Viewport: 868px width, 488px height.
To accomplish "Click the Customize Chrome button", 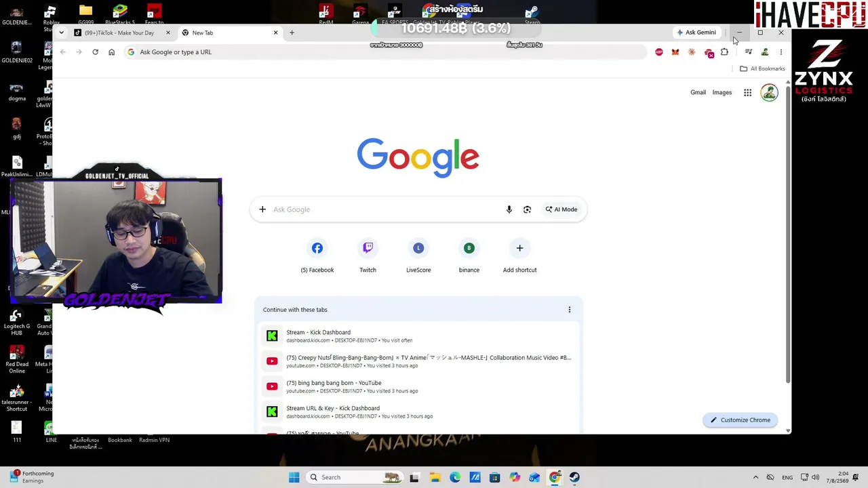I will click(x=740, y=420).
